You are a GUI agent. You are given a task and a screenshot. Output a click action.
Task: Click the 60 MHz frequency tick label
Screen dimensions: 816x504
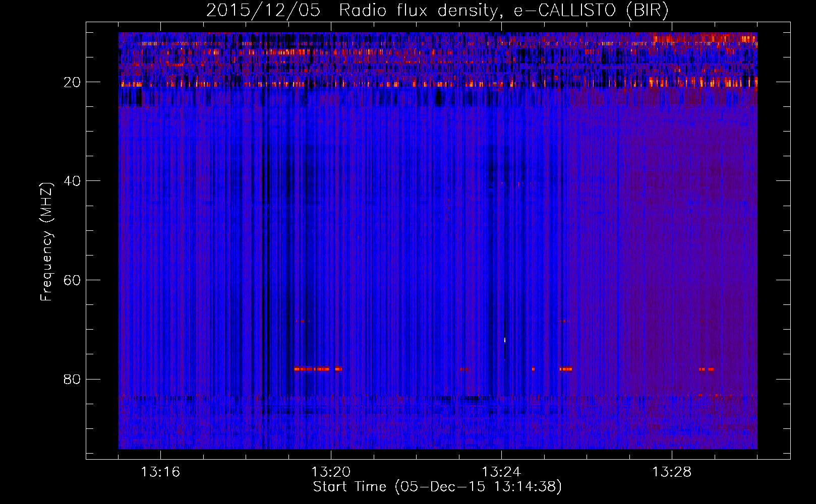click(x=72, y=280)
